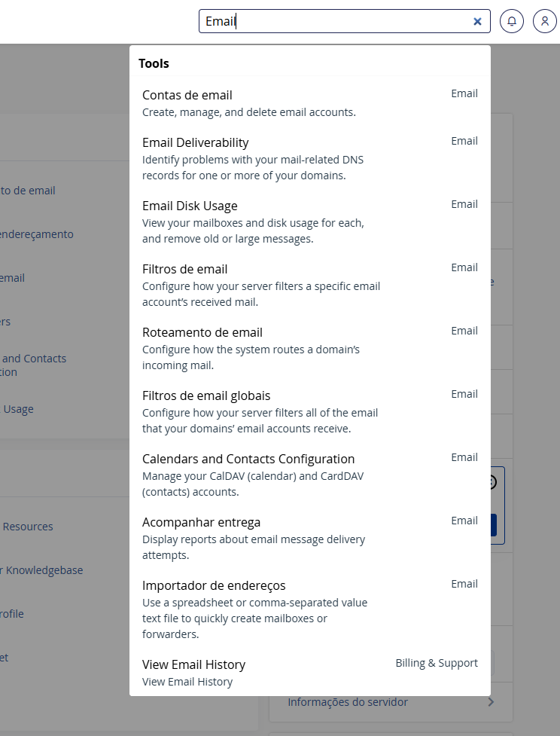Image resolution: width=560 pixels, height=736 pixels.
Task: Open View Email History result
Action: click(194, 664)
